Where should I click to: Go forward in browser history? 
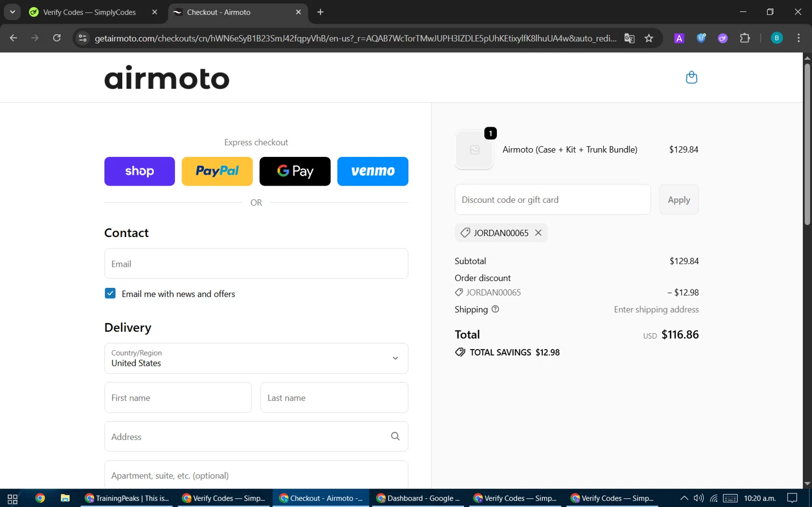coord(35,38)
